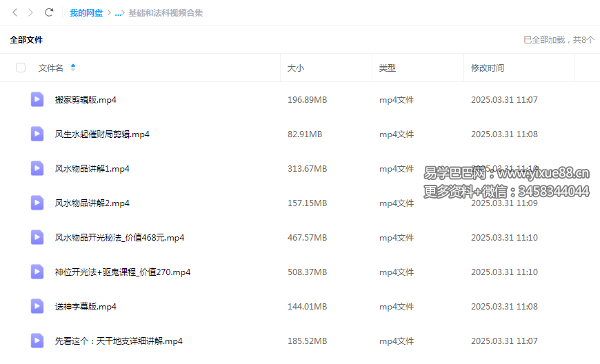Open 我的网盘 breadcrumb link
600x364 pixels.
coord(86,13)
